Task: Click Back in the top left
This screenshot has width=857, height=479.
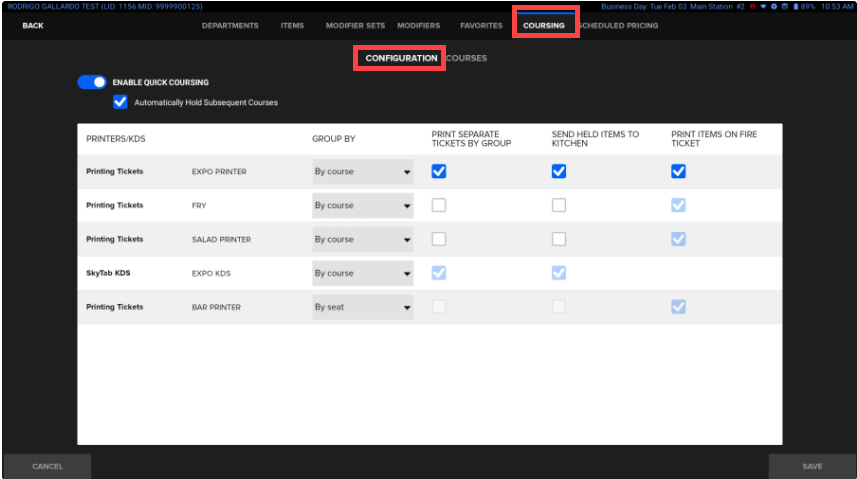Action: pyautogui.click(x=33, y=26)
